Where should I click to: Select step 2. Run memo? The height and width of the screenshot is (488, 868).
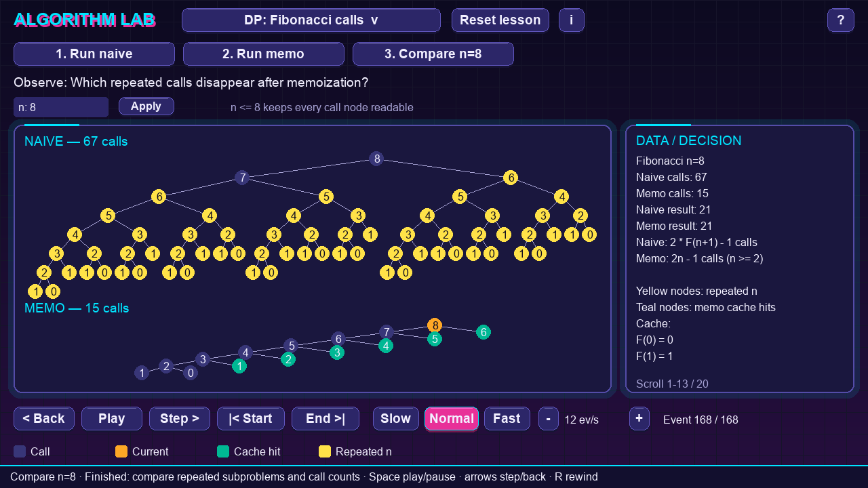click(264, 54)
